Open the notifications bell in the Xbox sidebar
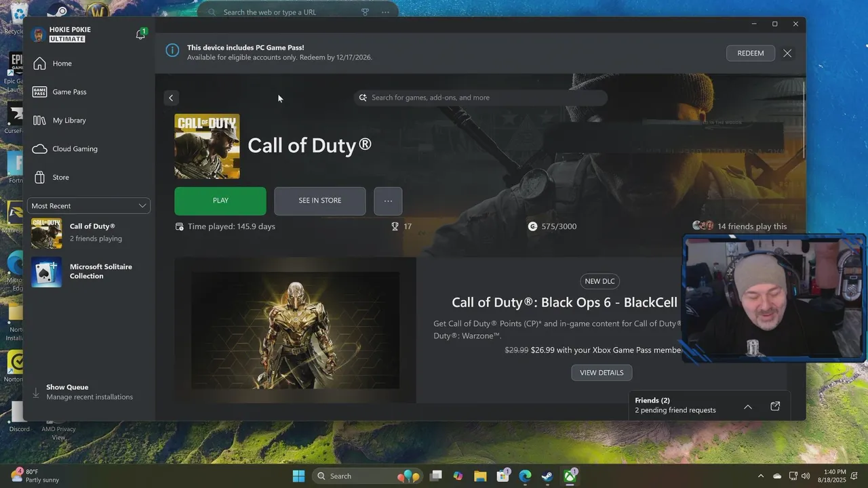This screenshot has width=868, height=488. point(140,34)
